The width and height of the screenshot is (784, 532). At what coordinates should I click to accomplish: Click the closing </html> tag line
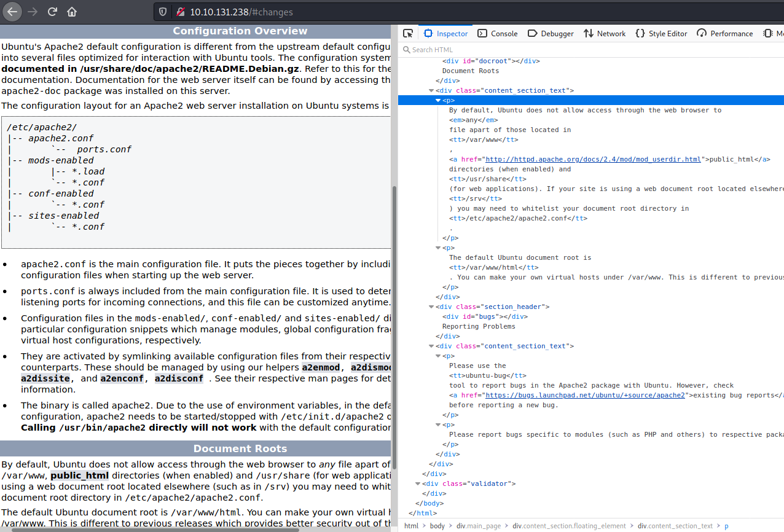[x=424, y=513]
